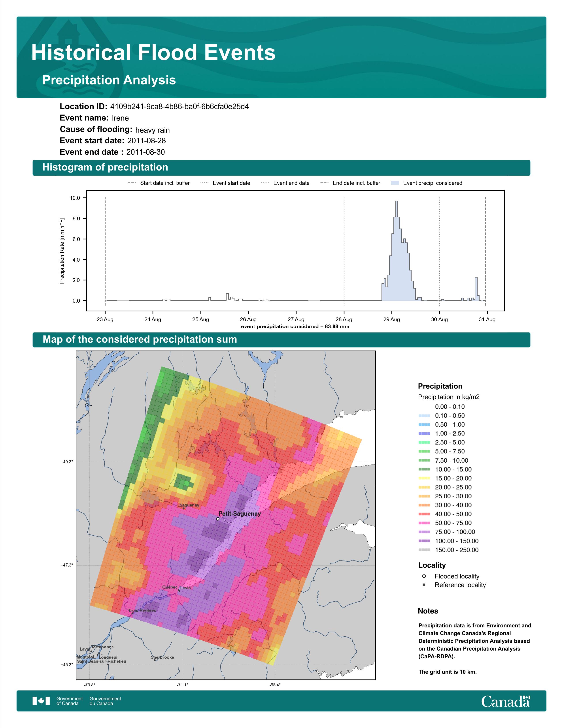Click the 10.00 - 15.00 precipitation swatch
The image size is (563, 728).
tap(424, 469)
